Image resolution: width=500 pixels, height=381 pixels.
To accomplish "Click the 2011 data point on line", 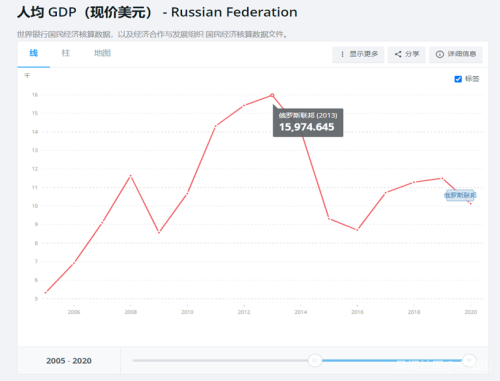I will point(216,126).
